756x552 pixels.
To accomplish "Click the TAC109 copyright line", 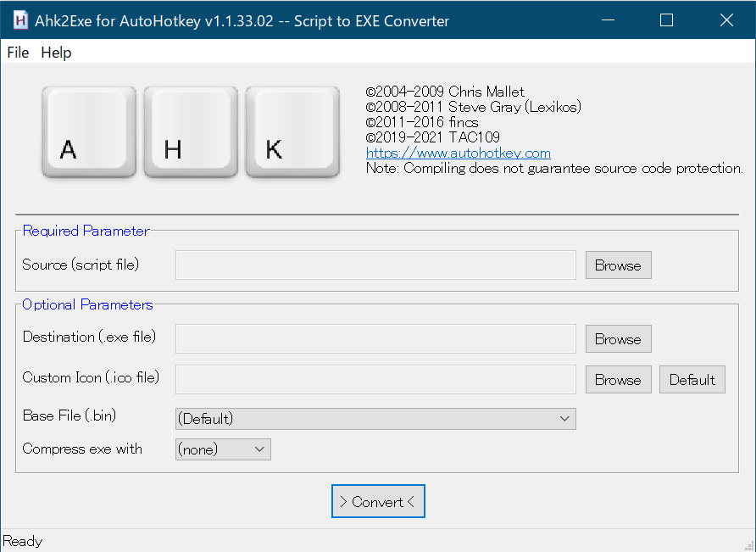I will (433, 137).
